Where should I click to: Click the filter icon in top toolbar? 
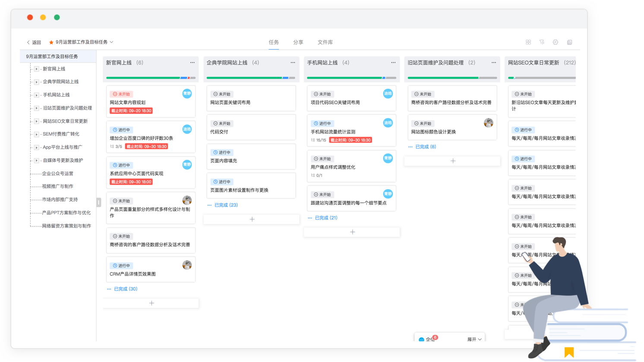click(542, 42)
